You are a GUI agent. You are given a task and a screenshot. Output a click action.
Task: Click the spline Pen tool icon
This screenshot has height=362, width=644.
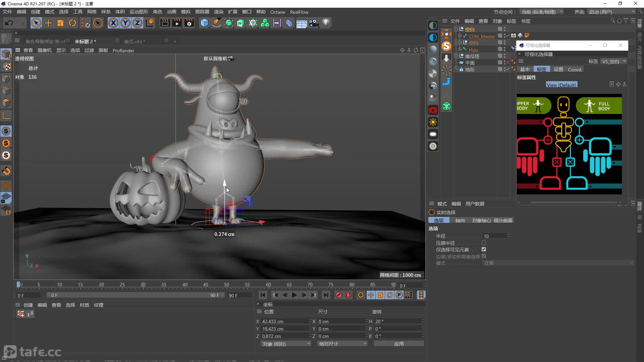(x=217, y=23)
